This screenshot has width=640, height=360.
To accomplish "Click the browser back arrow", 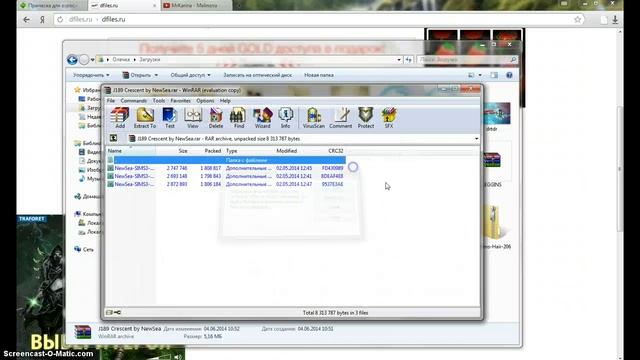I will (27, 20).
